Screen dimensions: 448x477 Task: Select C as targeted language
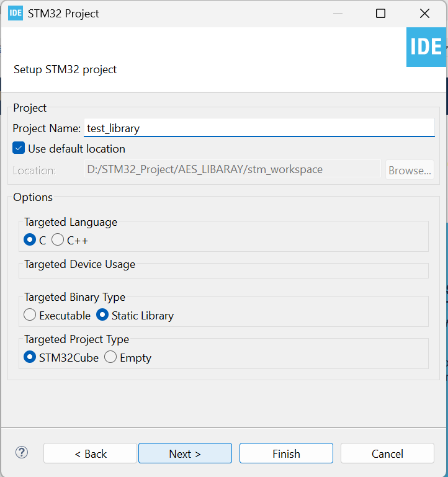tap(30, 239)
